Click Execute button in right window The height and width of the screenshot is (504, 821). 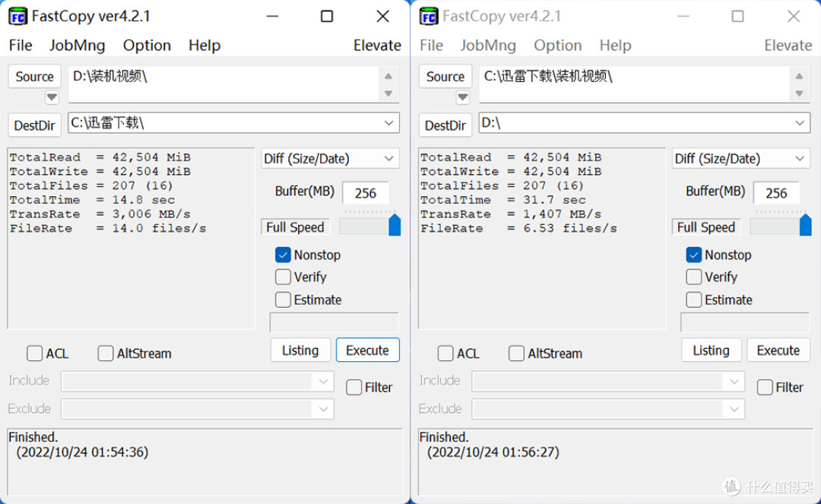[778, 350]
